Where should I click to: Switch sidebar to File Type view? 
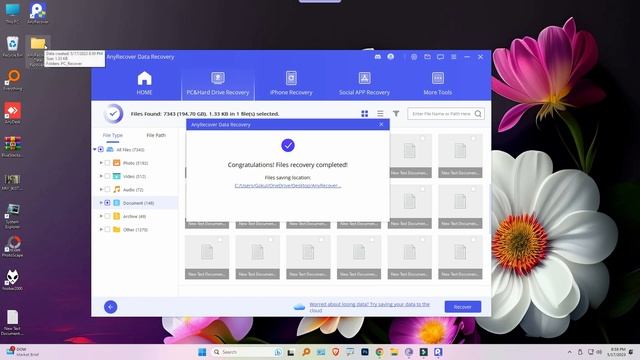pyautogui.click(x=113, y=135)
